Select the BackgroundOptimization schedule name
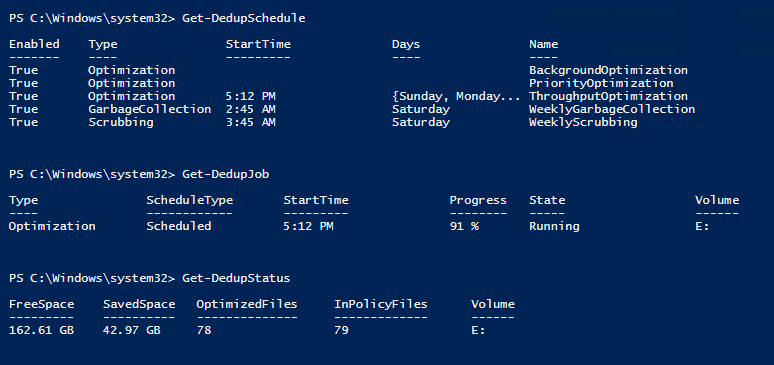The image size is (774, 365). (x=608, y=70)
